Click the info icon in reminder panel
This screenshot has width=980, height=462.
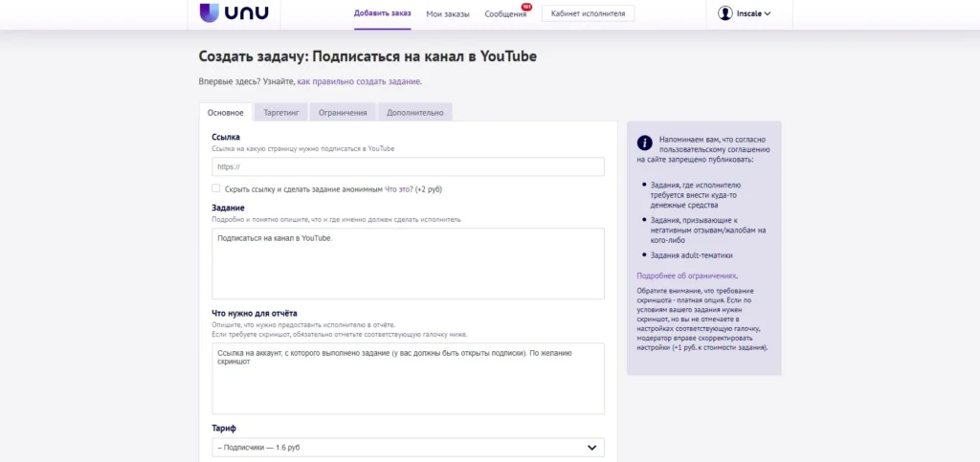pyautogui.click(x=644, y=143)
